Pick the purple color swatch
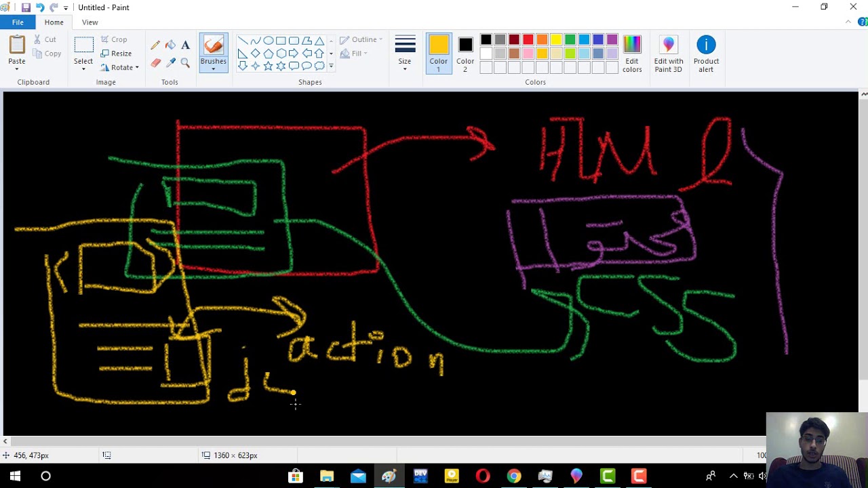 [x=612, y=40]
